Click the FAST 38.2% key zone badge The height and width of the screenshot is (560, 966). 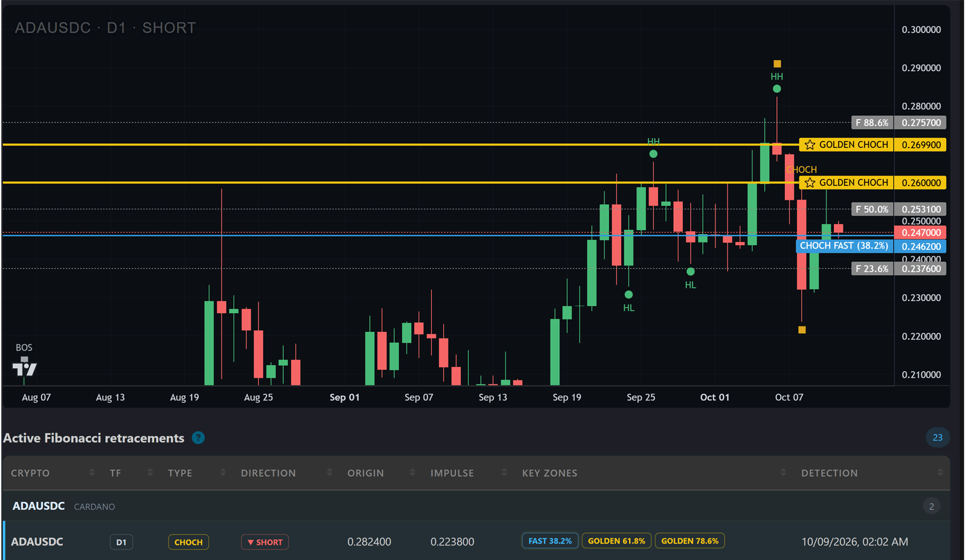pos(550,541)
